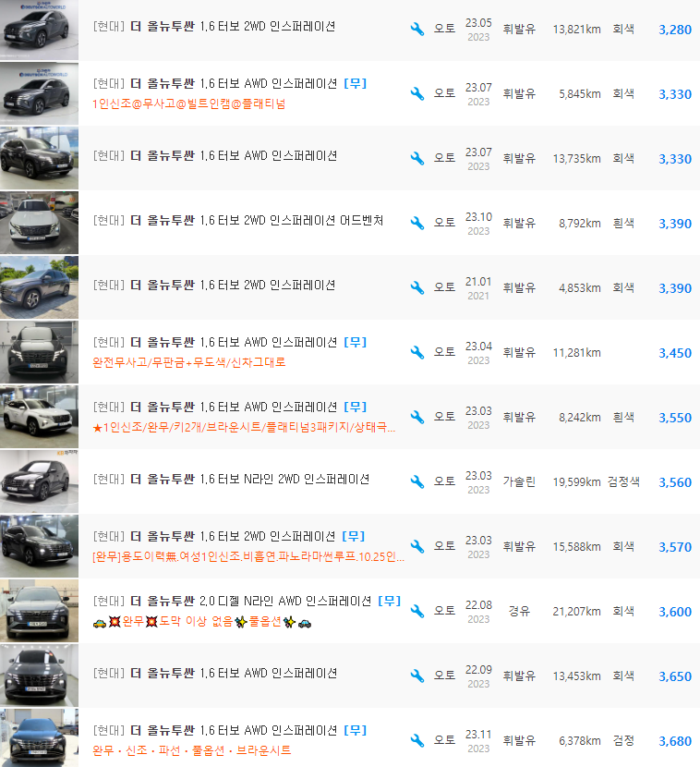The image size is (700, 767).
Task: Click [무] badge on 6,378km listing
Action: click(x=356, y=731)
